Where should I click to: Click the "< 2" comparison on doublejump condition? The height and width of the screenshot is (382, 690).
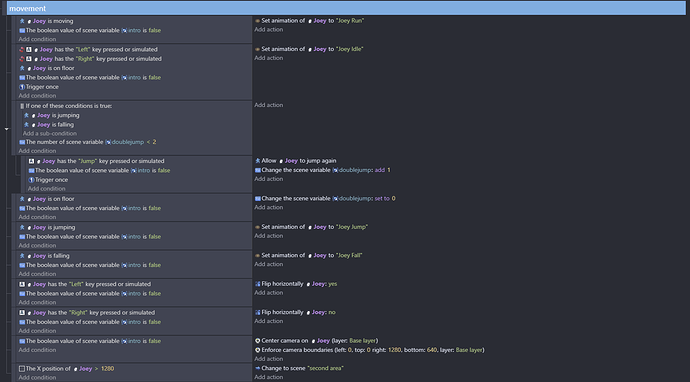pos(151,142)
